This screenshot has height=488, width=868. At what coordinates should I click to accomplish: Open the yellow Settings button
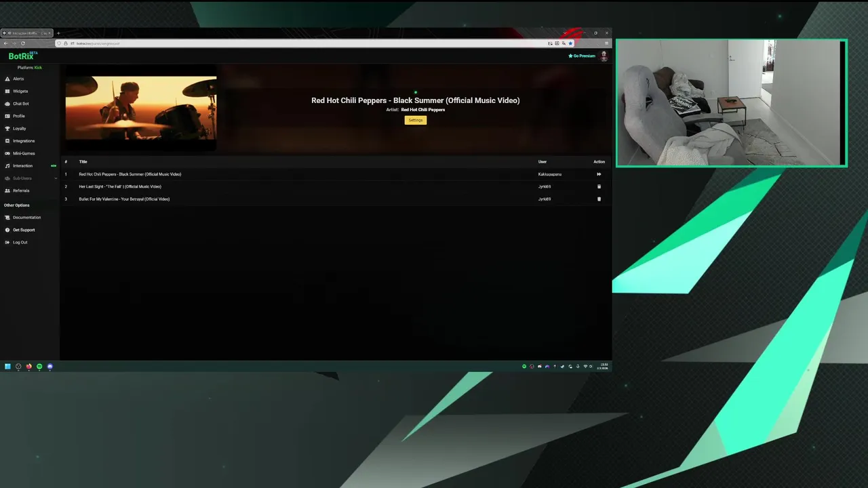416,120
